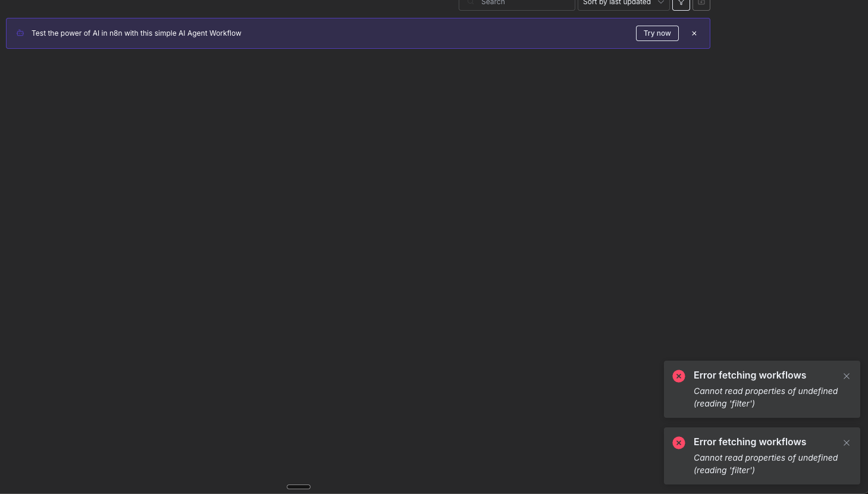Click the magnifier icon in the search bar

(x=470, y=3)
